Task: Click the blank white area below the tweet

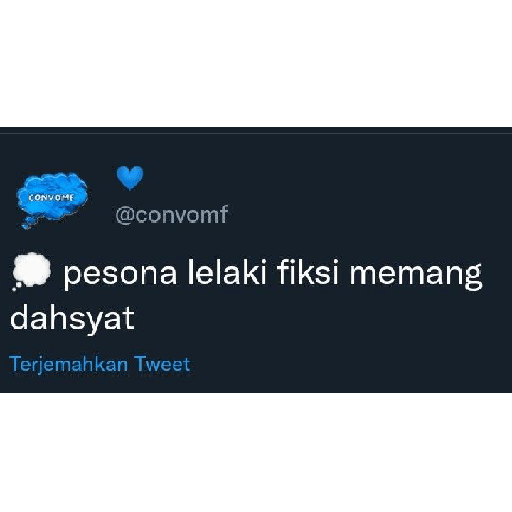Action: coord(256,452)
